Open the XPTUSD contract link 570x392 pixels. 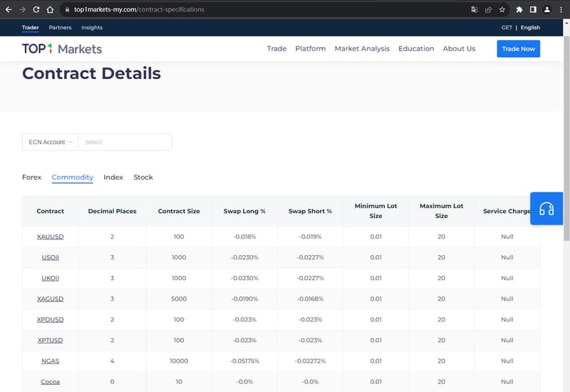click(x=50, y=341)
